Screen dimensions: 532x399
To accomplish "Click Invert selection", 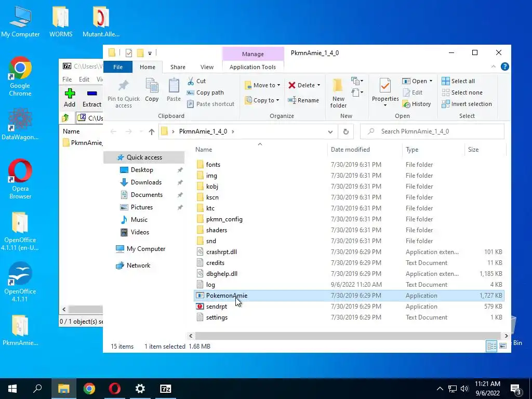I will click(x=467, y=104).
